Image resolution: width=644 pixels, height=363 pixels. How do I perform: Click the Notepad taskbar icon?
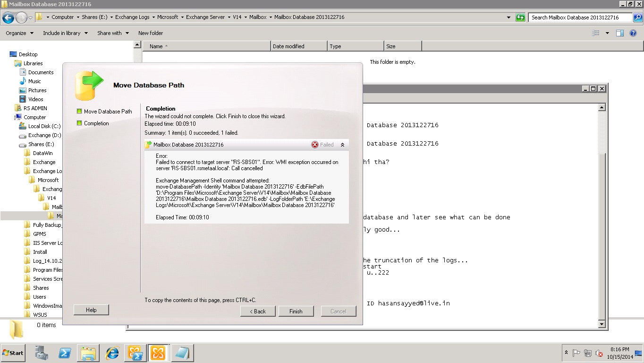pyautogui.click(x=181, y=353)
